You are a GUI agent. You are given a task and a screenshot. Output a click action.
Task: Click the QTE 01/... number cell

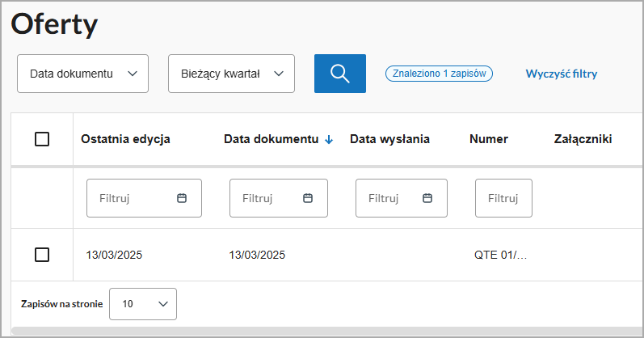[x=500, y=255]
